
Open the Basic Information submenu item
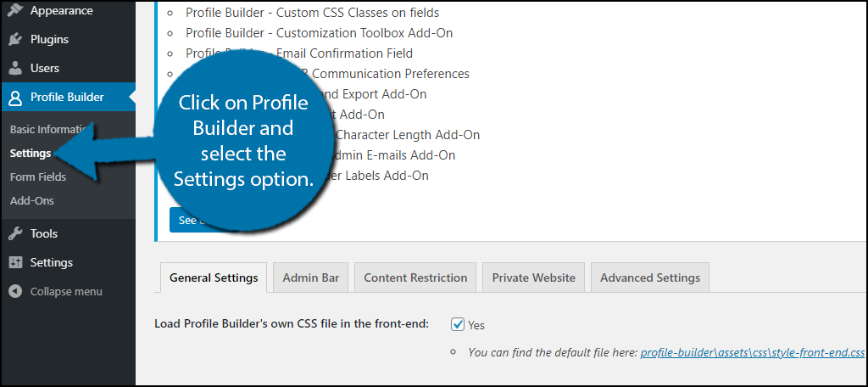coord(51,130)
